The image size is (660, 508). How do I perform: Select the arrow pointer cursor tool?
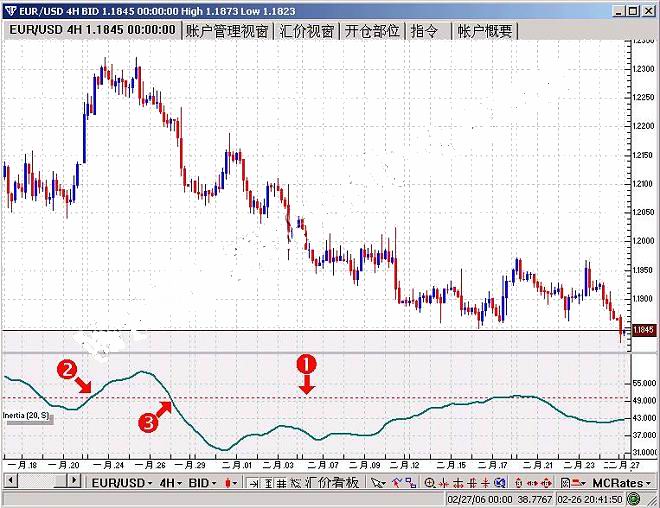tap(377, 483)
